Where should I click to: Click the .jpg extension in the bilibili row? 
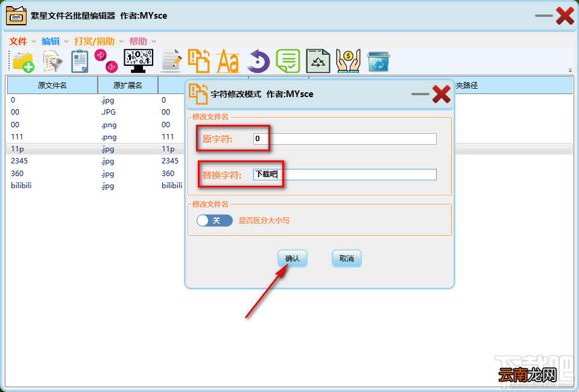(107, 186)
